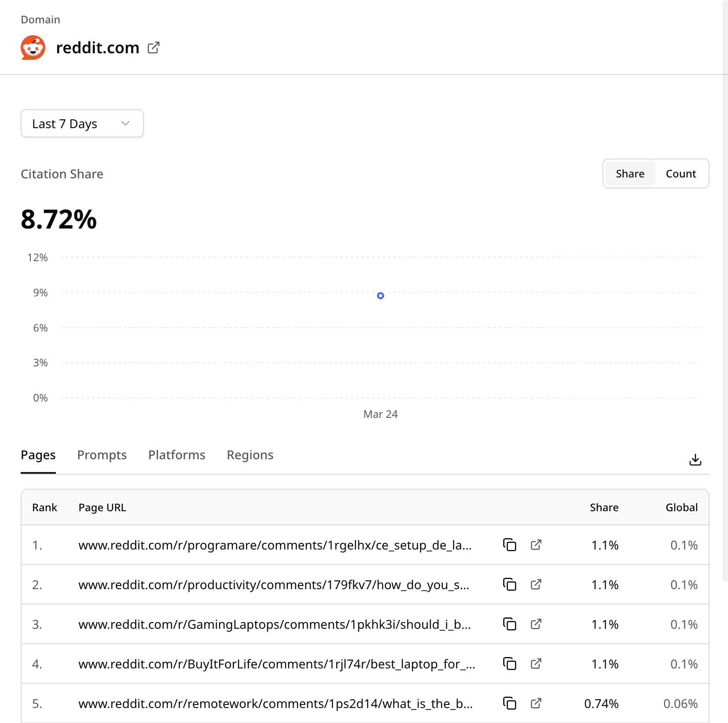Copy the remotework page URL
This screenshot has height=723, width=728.
point(510,703)
